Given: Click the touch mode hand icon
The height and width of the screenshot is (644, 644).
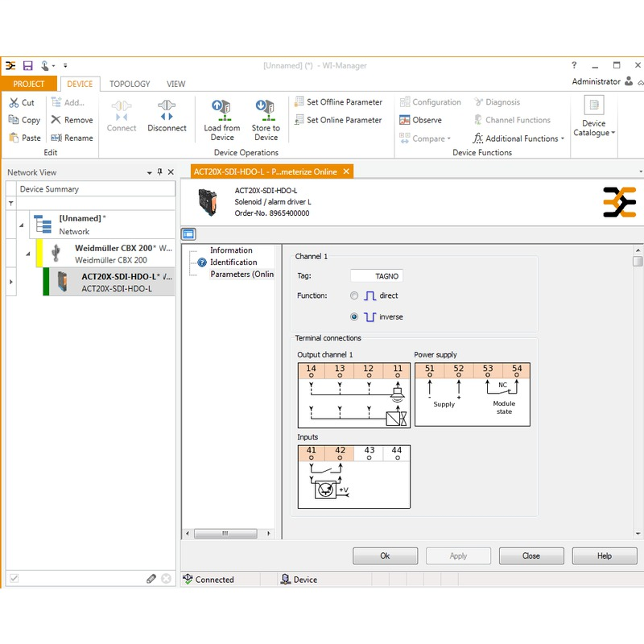Looking at the screenshot, I should click(x=45, y=66).
